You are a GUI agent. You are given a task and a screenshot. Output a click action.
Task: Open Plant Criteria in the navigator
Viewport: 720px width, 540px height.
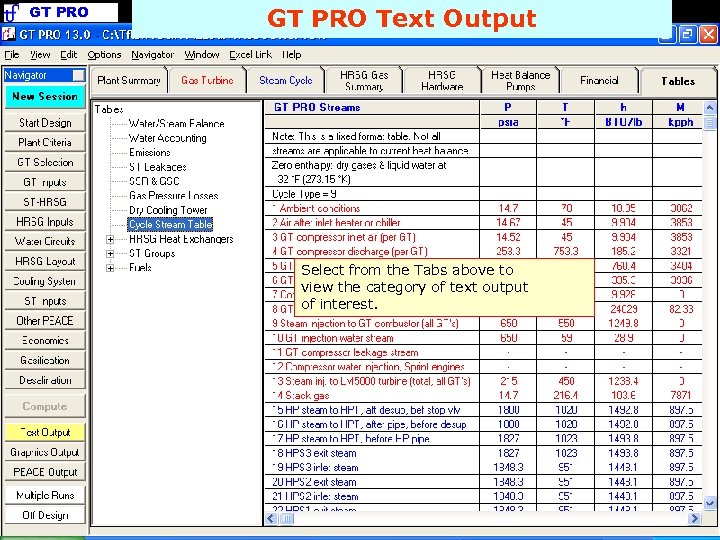tap(45, 143)
